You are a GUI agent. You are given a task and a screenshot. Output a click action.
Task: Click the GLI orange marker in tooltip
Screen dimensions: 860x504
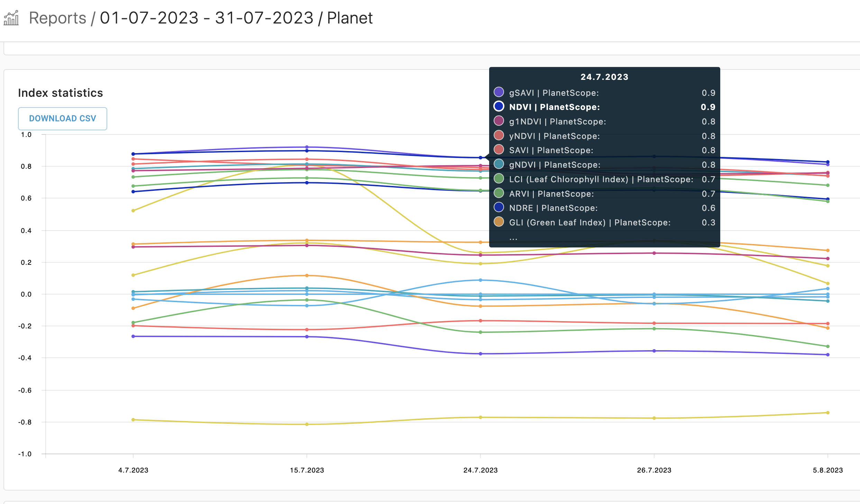coord(498,222)
